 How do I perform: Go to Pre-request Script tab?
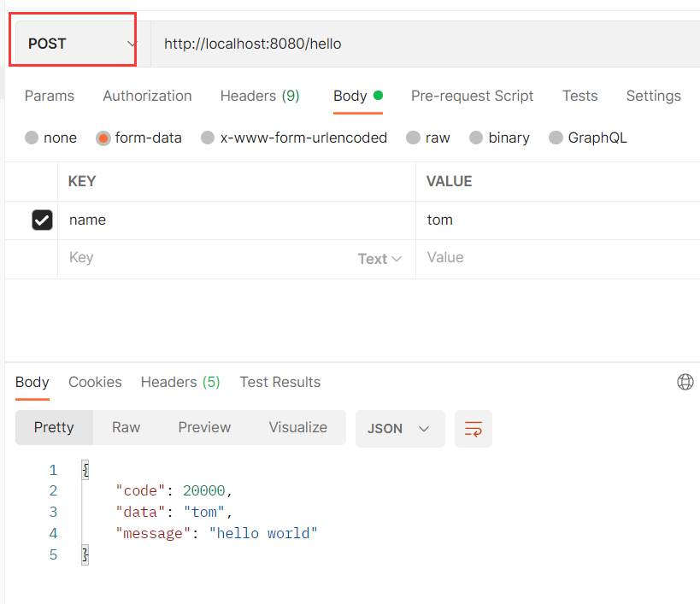(472, 96)
